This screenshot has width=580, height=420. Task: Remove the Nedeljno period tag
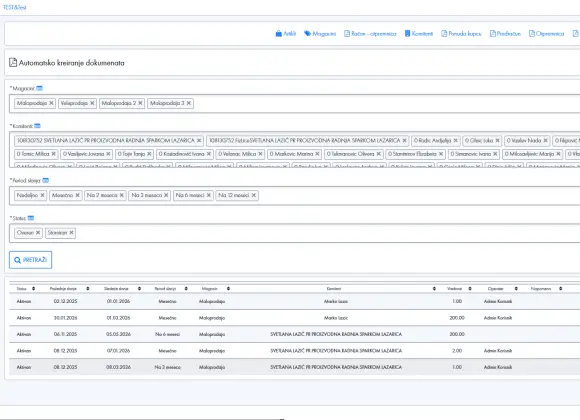point(43,195)
